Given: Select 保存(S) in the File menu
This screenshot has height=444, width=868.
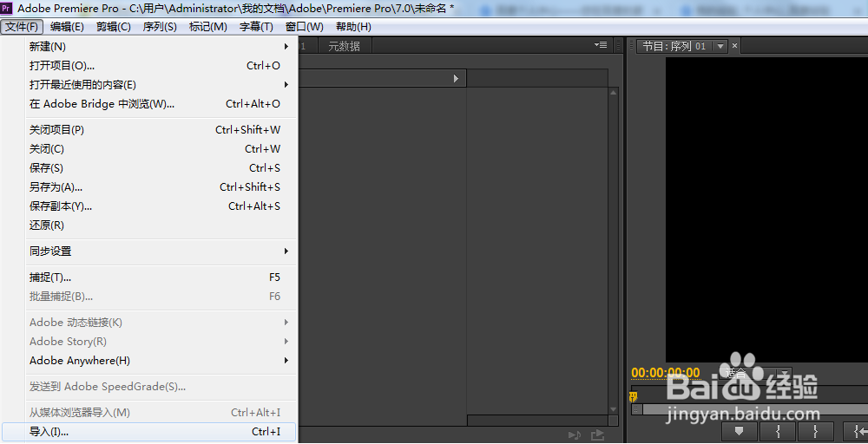Looking at the screenshot, I should point(161,168).
